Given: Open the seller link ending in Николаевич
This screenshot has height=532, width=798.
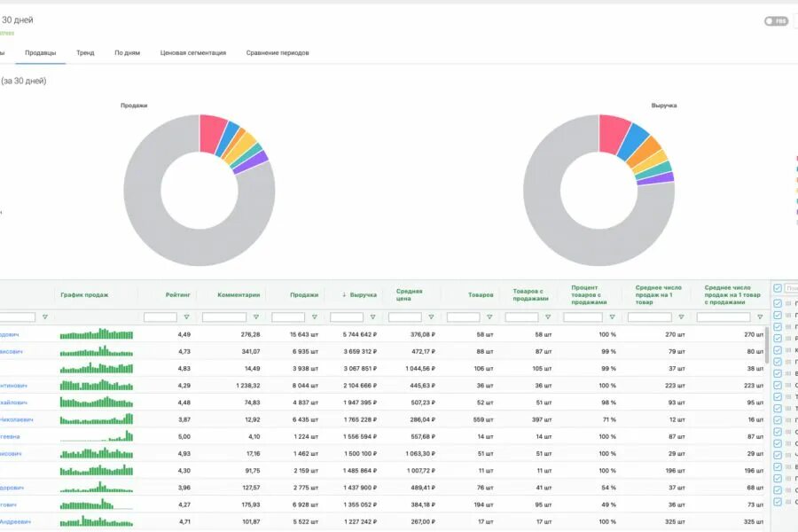Looking at the screenshot, I should (16, 420).
